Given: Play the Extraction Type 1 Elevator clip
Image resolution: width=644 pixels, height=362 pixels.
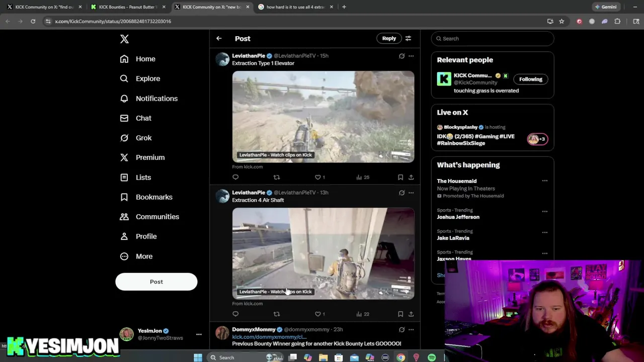Looking at the screenshot, I should (323, 117).
